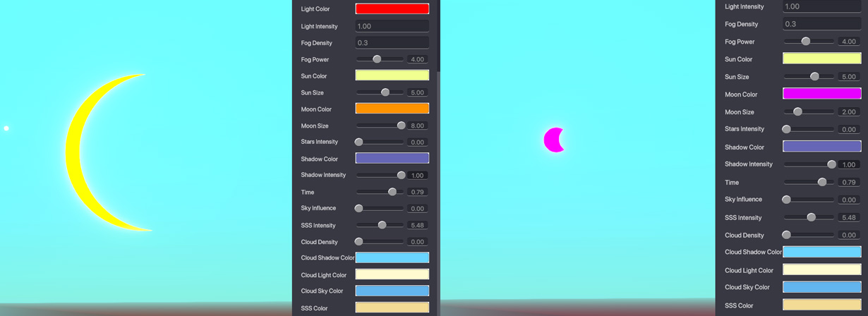Screen dimensions: 868x316
Task: Click Cloud Density slider handle in magenta-moon panel
Action: pos(786,235)
